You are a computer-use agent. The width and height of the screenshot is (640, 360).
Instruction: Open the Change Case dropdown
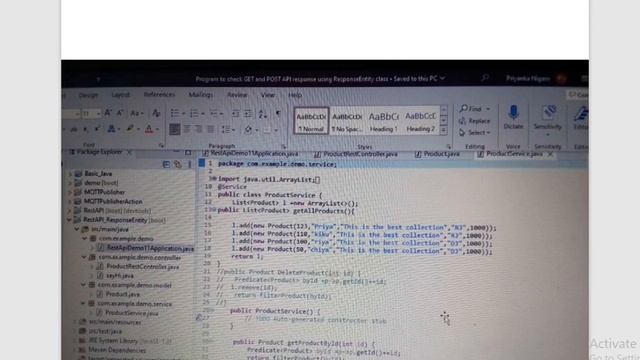pos(136,113)
